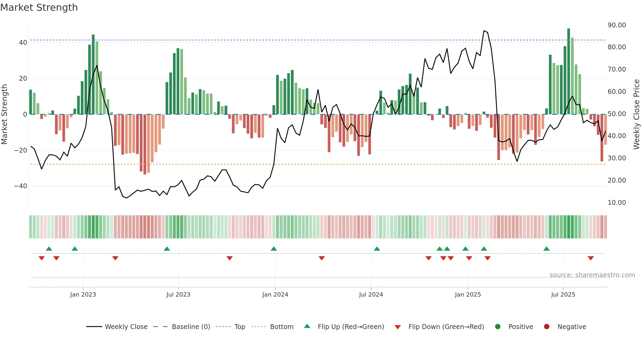Click the Jul 2025 x-axis label
The width and height of the screenshot is (644, 362).
tap(563, 294)
